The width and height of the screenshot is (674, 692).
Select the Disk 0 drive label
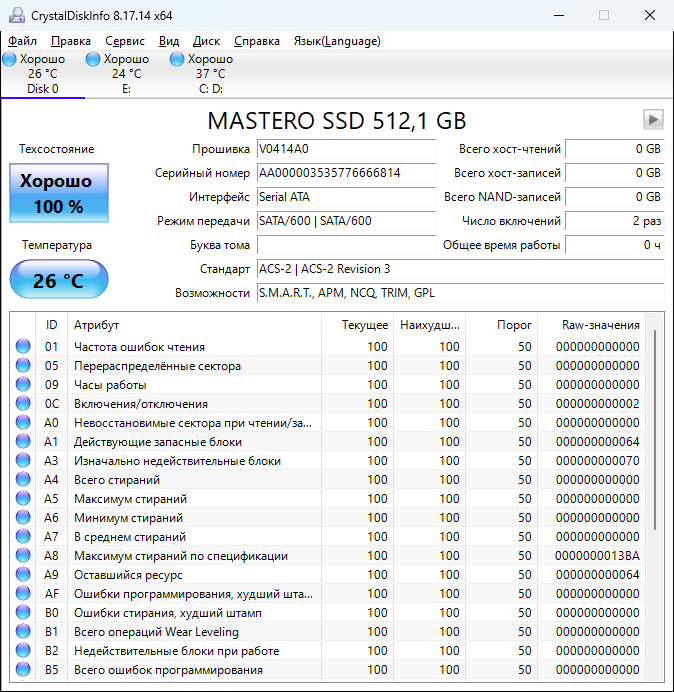click(42, 89)
